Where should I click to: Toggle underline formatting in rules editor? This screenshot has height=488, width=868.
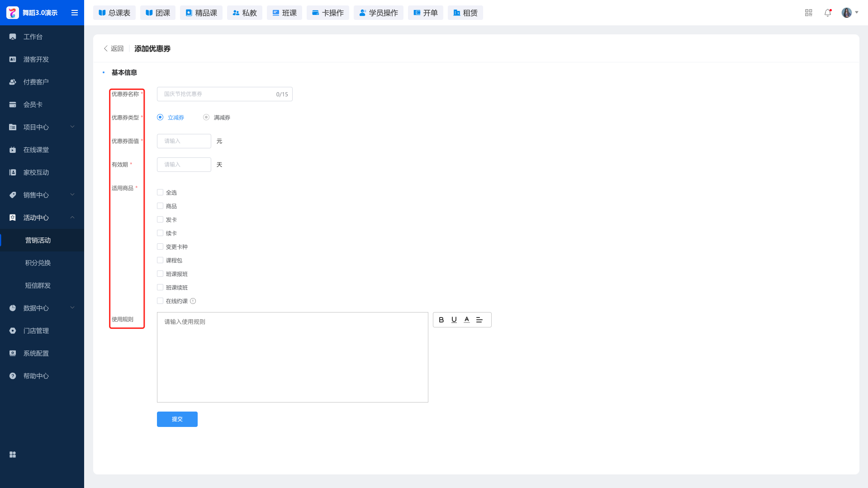pyautogui.click(x=454, y=320)
